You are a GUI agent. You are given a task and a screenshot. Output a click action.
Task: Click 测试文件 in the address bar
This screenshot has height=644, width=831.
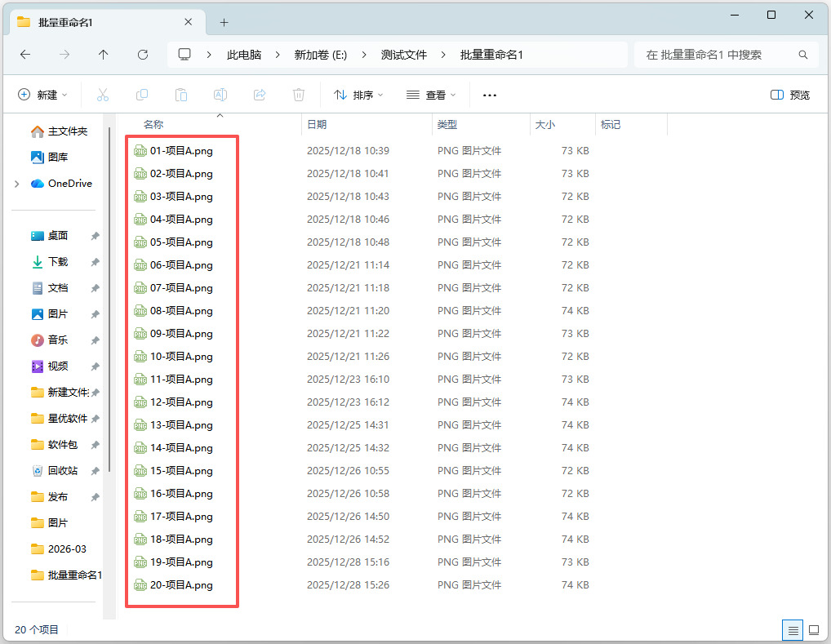404,55
